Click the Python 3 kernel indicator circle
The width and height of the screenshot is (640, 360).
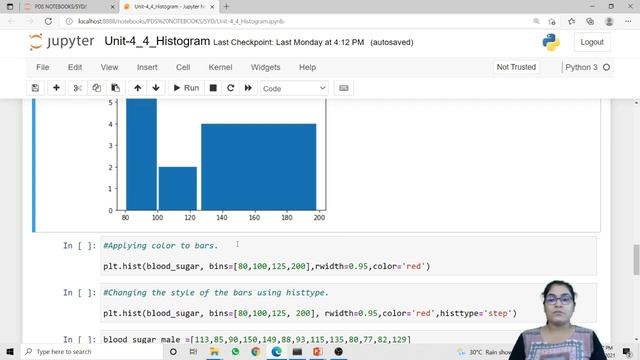click(607, 67)
